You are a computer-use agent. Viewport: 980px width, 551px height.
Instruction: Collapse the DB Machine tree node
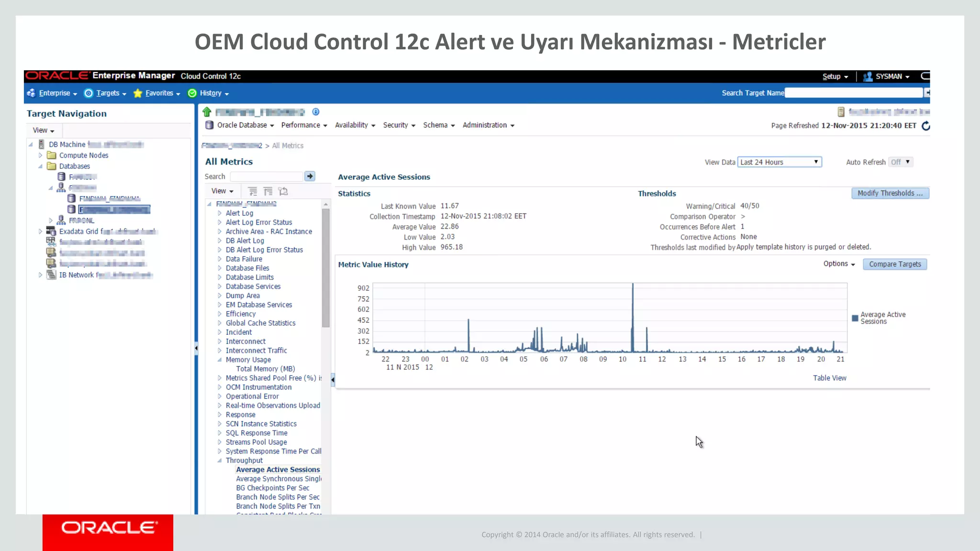point(31,144)
